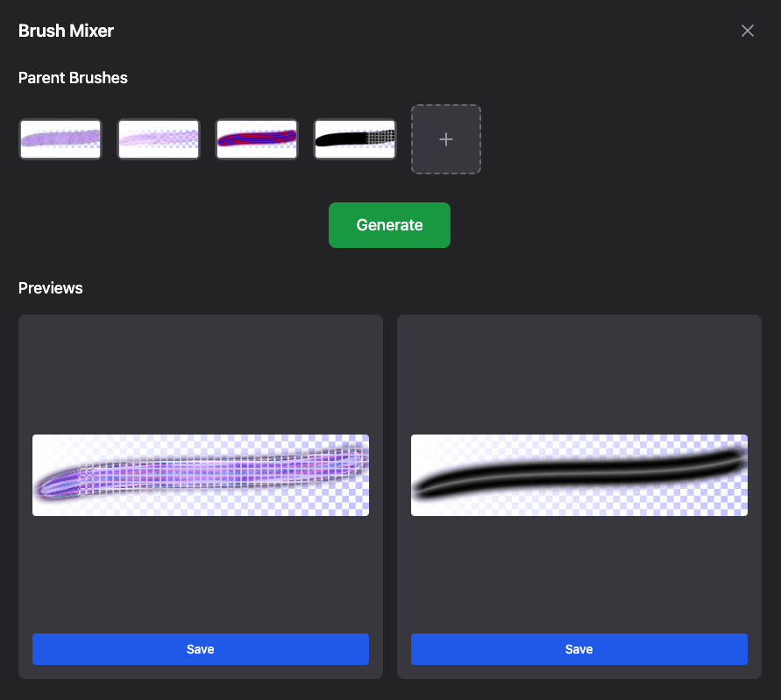Click the Parent Brushes section heading
This screenshot has width=781, height=700.
(x=73, y=78)
